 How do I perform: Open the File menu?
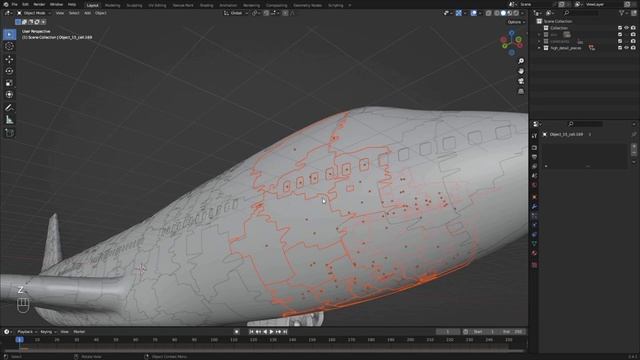click(15, 4)
